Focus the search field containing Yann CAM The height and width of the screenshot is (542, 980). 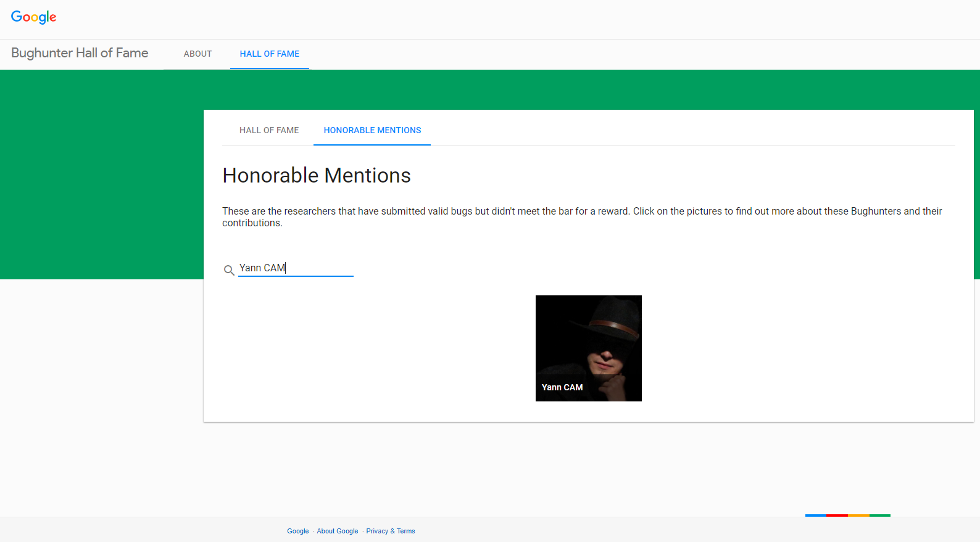coord(296,268)
